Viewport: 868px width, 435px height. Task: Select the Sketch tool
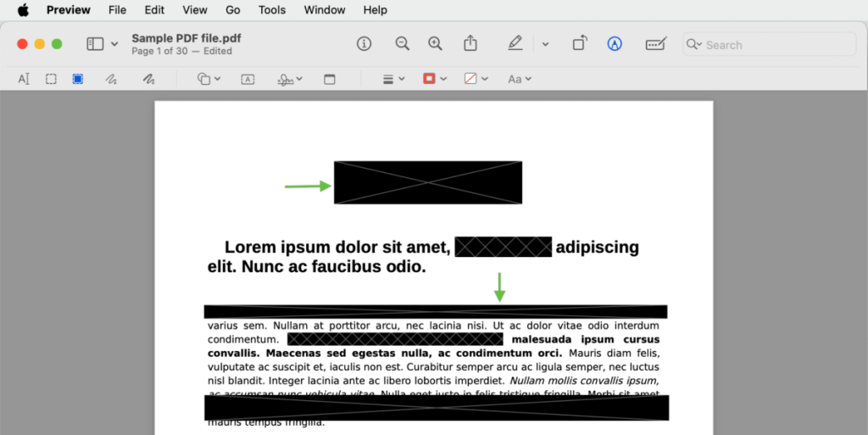click(x=111, y=79)
